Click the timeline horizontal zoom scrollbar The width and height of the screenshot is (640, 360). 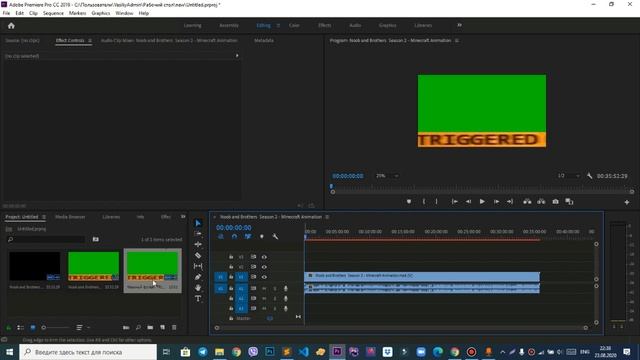pyautogui.click(x=401, y=328)
